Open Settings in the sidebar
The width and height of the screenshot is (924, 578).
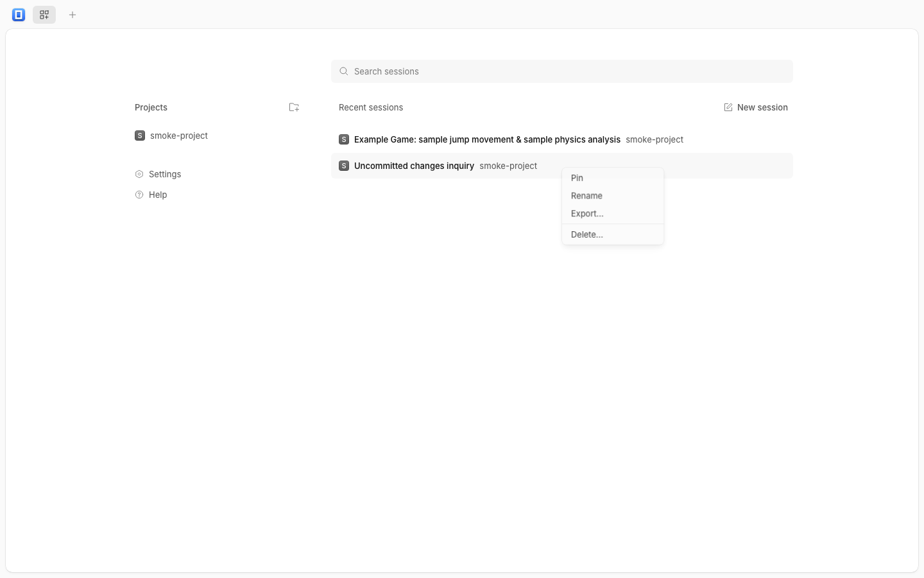pos(158,174)
